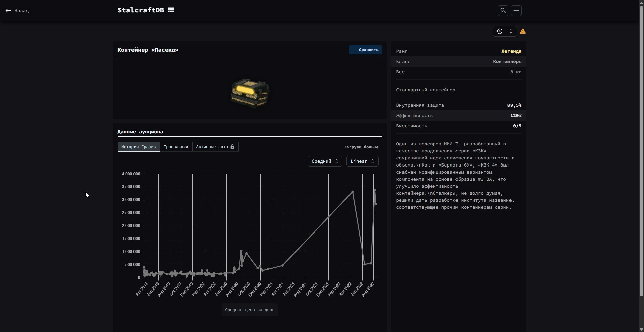Screen dimensions: 644x332
Task: Click the Данные аукциона heading
Action: click(x=140, y=132)
